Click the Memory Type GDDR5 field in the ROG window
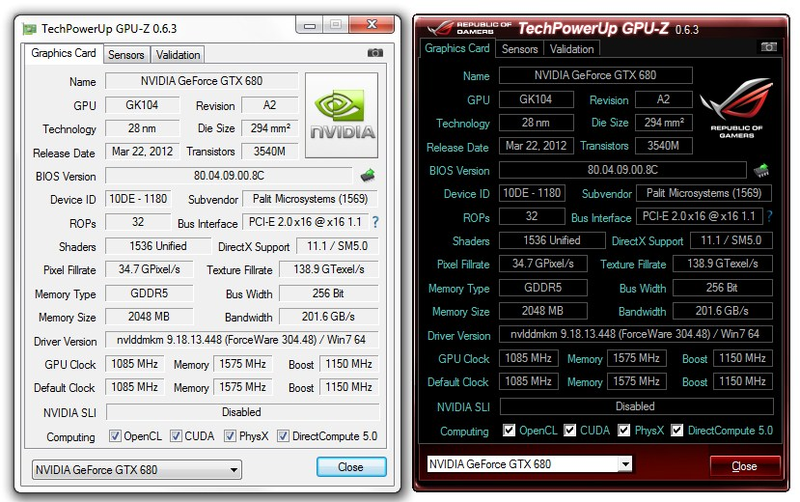Screen dimensions: 800x502 tap(543, 288)
